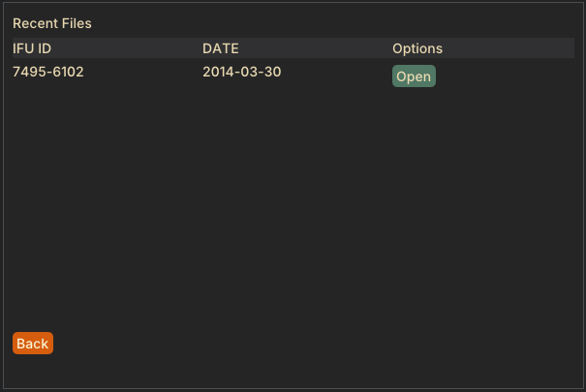Viewport: 586px width, 392px height.
Task: Go back using the orange Back button
Action: (x=33, y=343)
